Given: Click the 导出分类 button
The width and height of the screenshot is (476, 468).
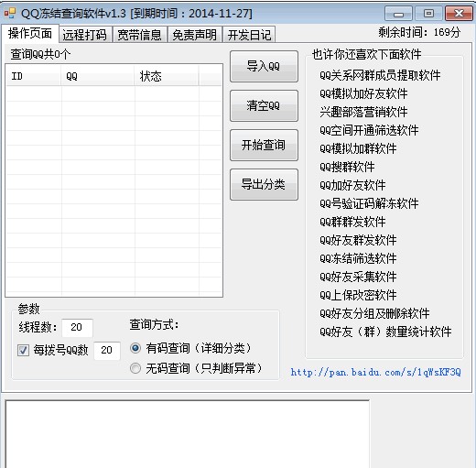Looking at the screenshot, I should (264, 184).
